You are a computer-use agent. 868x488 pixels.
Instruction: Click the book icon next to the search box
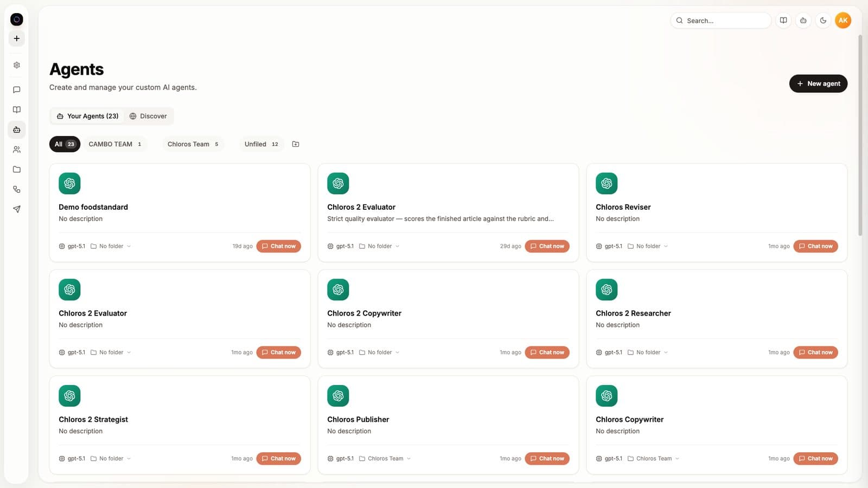(x=783, y=21)
